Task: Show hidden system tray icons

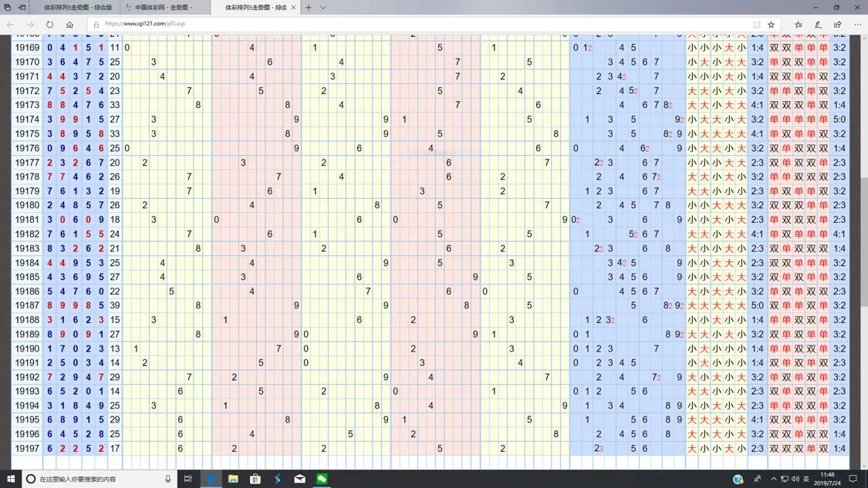Action: coord(773,480)
